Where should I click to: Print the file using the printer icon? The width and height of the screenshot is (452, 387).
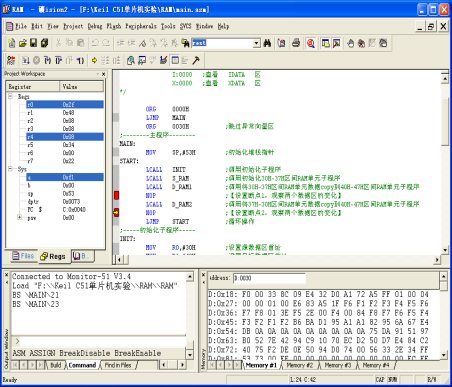point(296,43)
